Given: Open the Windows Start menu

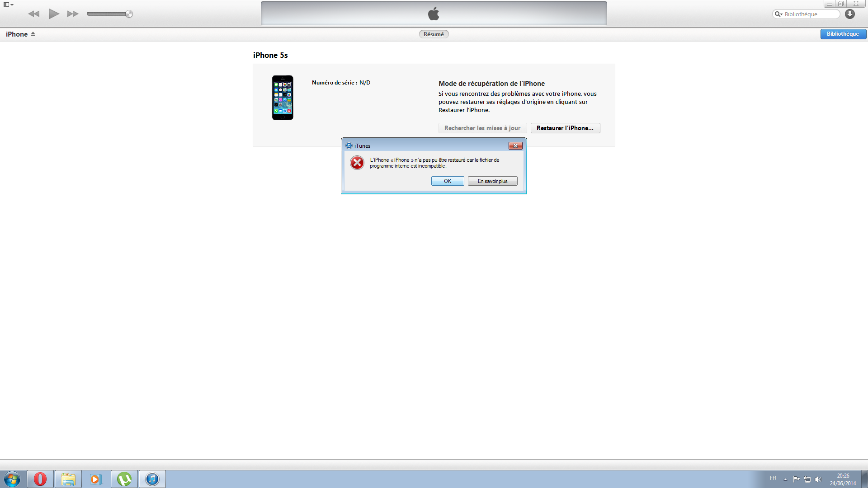Looking at the screenshot, I should point(12,479).
